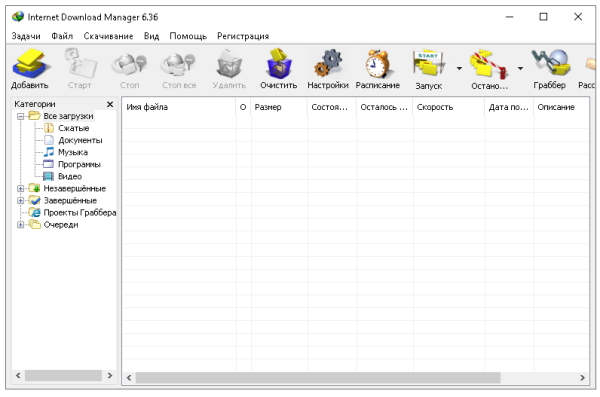Screen dimensions: 600x397
Task: Click the Internet Download Manager title icon
Action: coord(18,16)
